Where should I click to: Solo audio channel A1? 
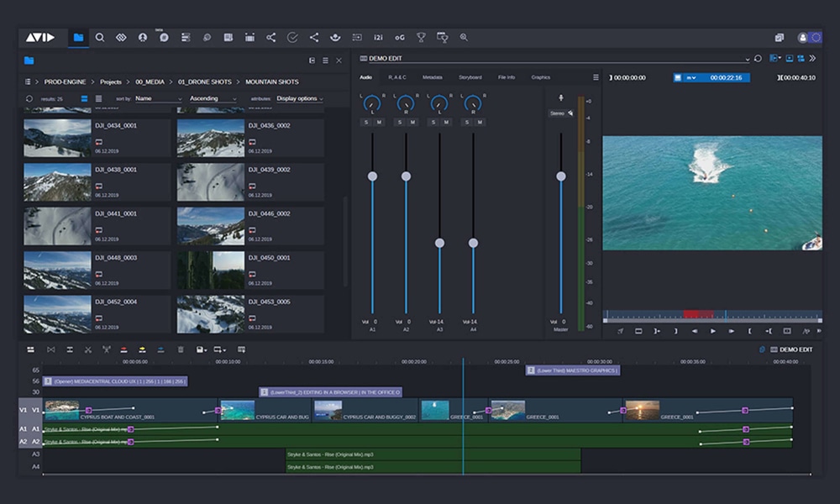click(366, 123)
